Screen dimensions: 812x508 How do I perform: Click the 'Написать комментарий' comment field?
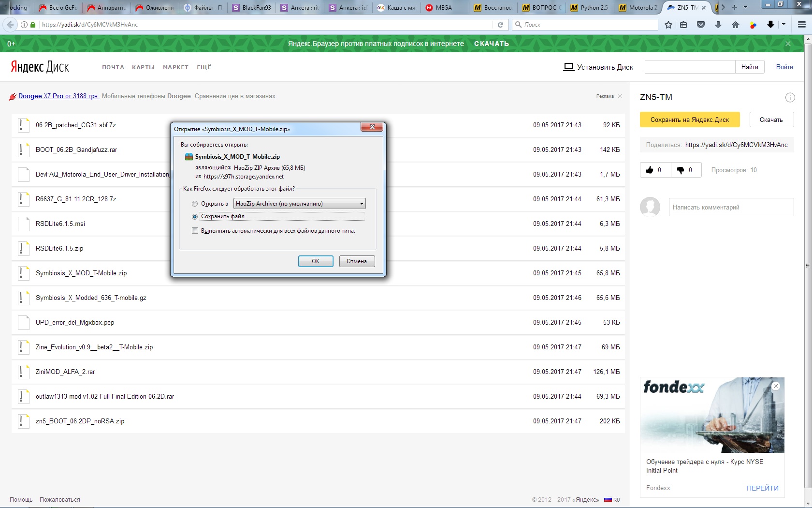[731, 207]
